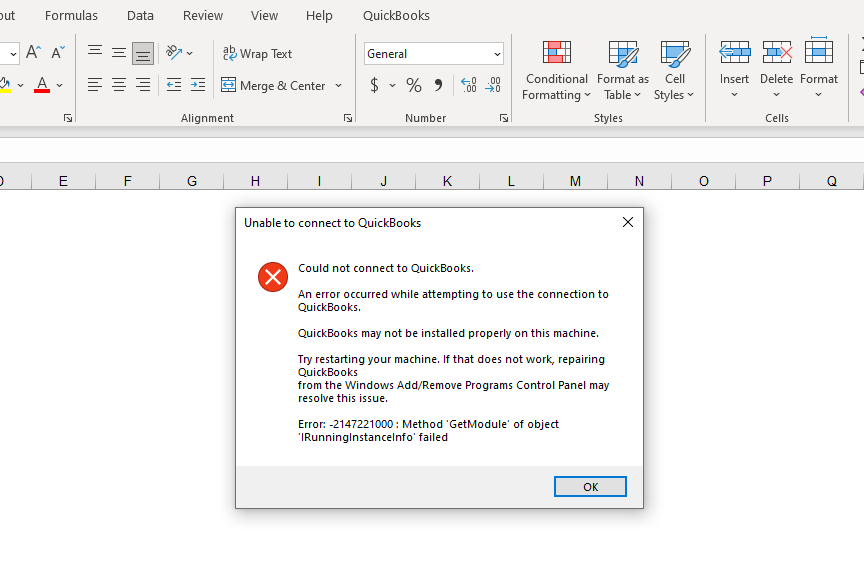Image resolution: width=864 pixels, height=564 pixels.
Task: Toggle Wrap Text
Action: pyautogui.click(x=257, y=53)
